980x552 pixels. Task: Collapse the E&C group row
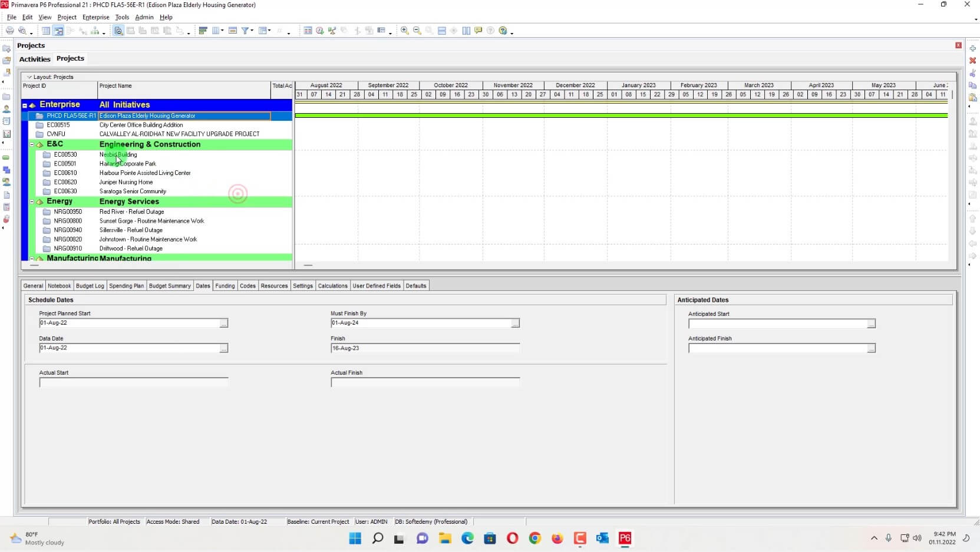[x=32, y=144]
